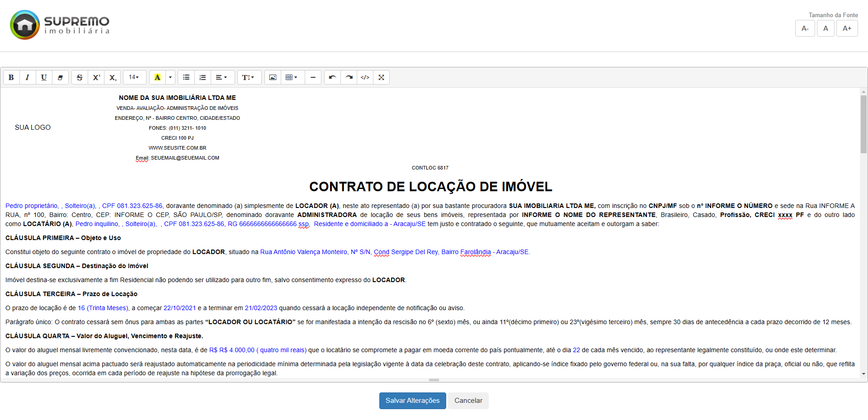This screenshot has width=868, height=420.
Task: Apply the yellow highlight color
Action: 157,77
